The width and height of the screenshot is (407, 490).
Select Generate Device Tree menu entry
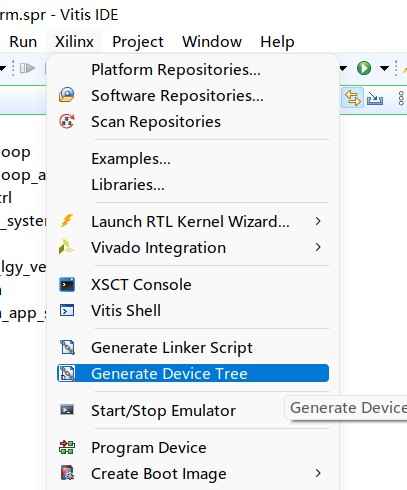point(193,373)
